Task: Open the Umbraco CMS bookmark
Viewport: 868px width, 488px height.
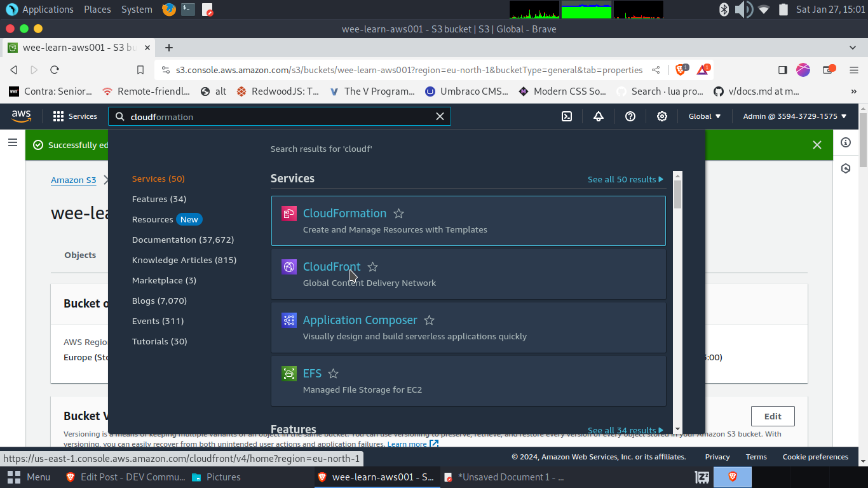Action: [x=466, y=91]
